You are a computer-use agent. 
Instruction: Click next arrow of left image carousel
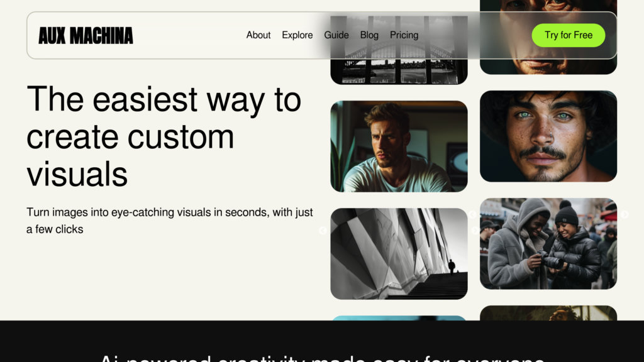(x=475, y=231)
